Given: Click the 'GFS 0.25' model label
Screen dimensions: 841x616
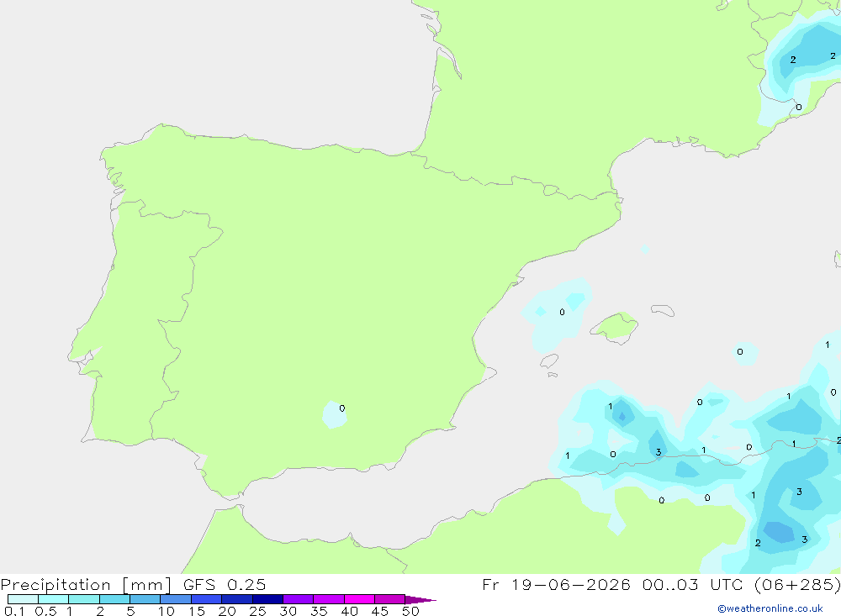Looking at the screenshot, I should (x=225, y=584).
